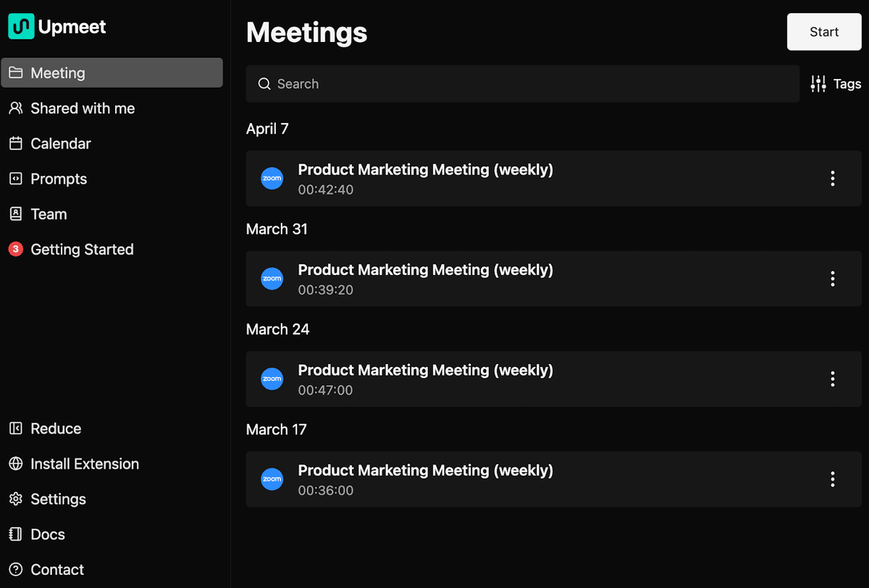Screen dimensions: 869x588
Task: Click the Zoom icon on April 7 meeting
Action: [x=272, y=178]
